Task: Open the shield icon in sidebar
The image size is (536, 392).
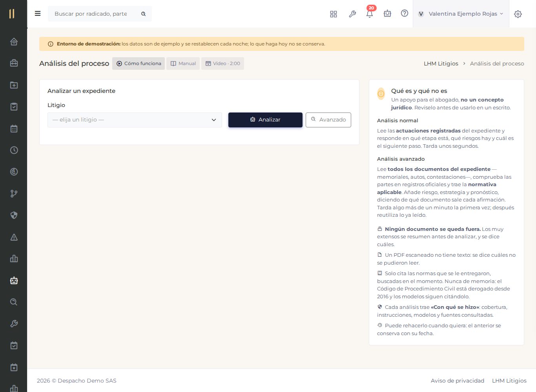Action: pyautogui.click(x=14, y=215)
